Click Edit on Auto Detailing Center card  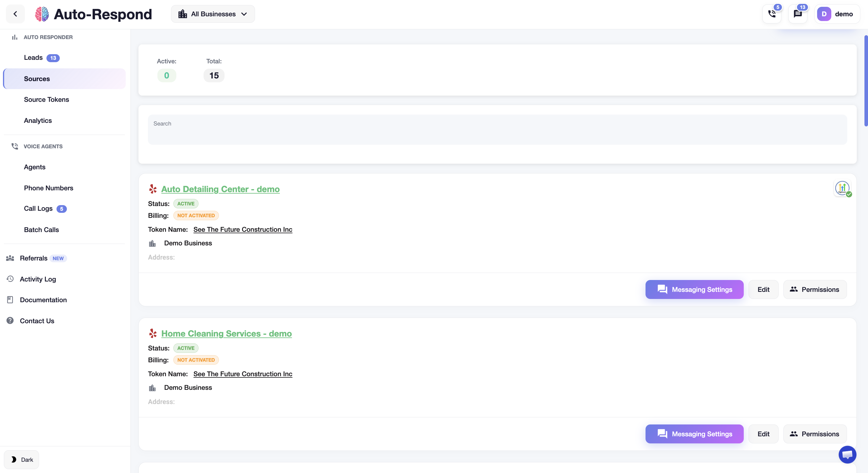[x=763, y=289]
